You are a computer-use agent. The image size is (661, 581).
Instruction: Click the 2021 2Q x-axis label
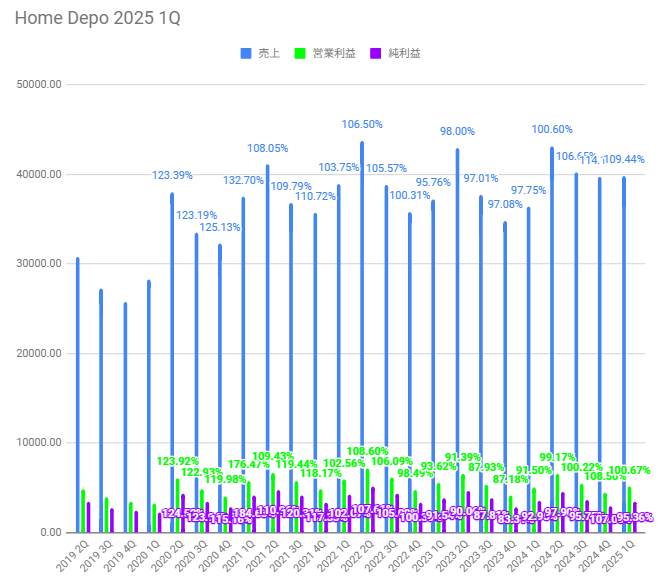262,557
